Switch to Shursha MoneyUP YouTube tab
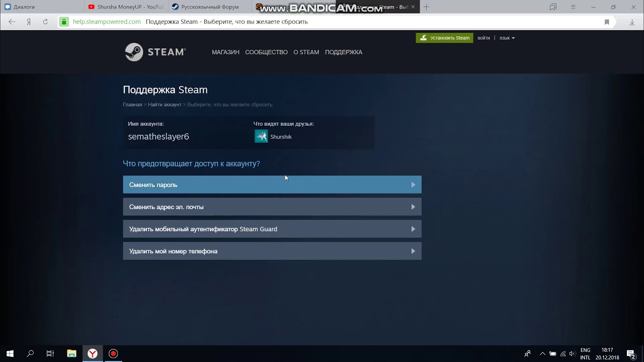Image resolution: width=644 pixels, height=362 pixels. (x=126, y=7)
